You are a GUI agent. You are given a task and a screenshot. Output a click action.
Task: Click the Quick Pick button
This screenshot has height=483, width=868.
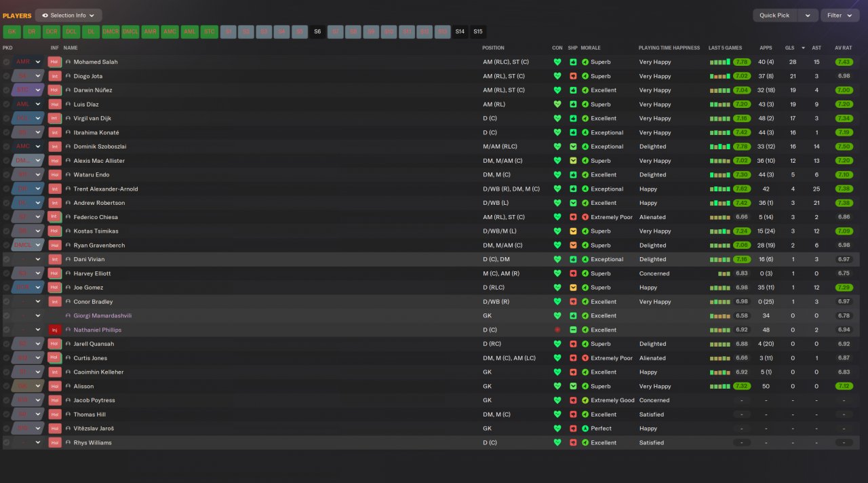[774, 15]
